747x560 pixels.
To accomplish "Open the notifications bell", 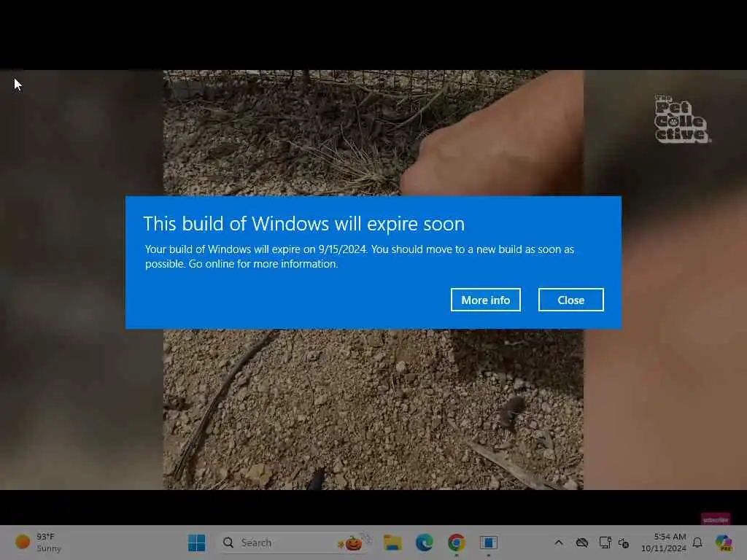I will (697, 542).
